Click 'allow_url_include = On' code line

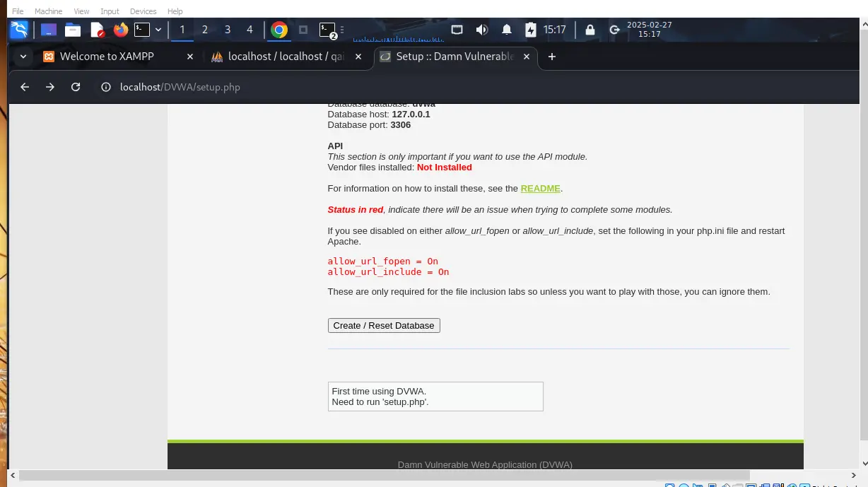point(388,271)
